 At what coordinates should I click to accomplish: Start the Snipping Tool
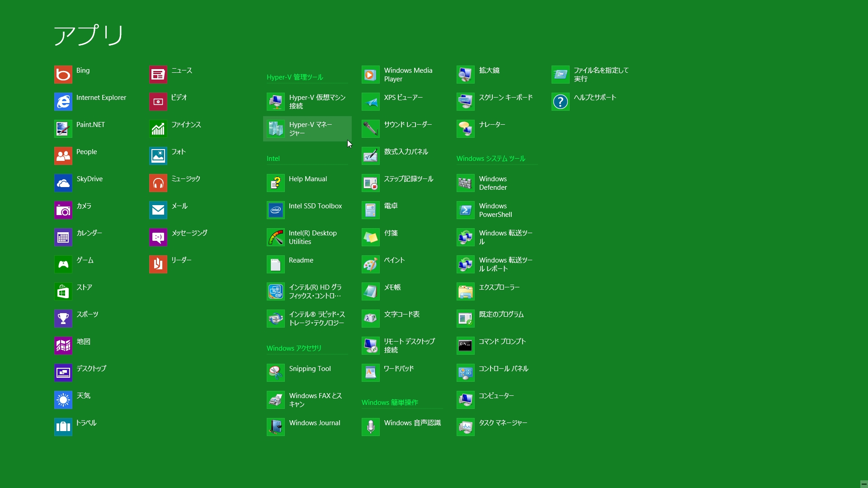point(276,373)
